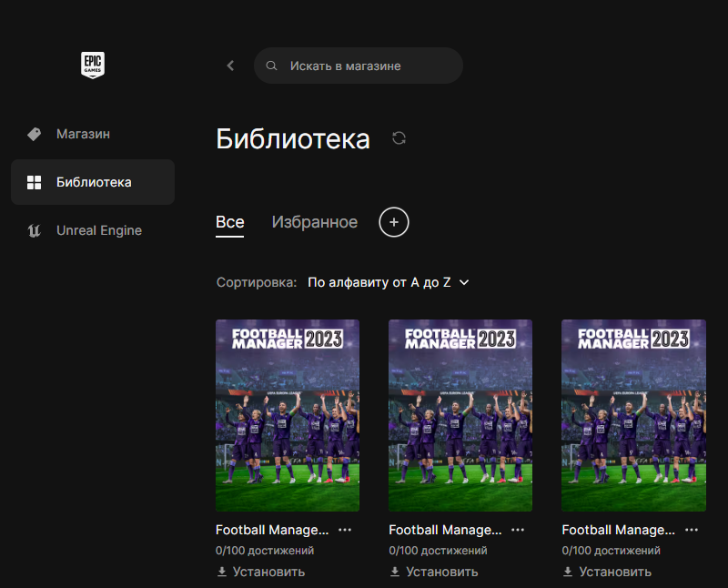The width and height of the screenshot is (728, 588).
Task: Select Библиотека in the sidebar
Action: pyautogui.click(x=93, y=182)
